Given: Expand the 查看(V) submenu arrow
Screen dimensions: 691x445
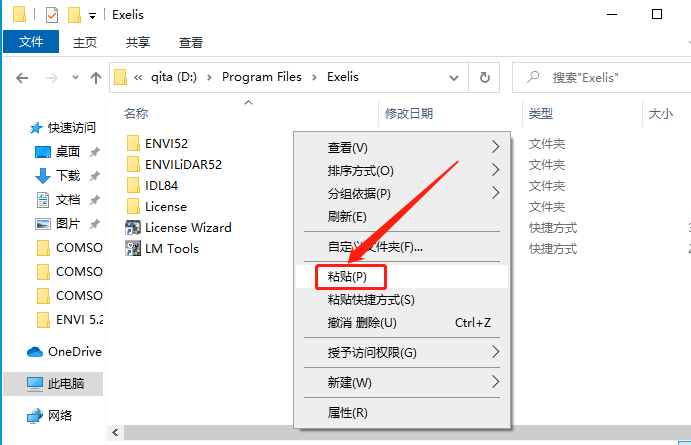Looking at the screenshot, I should 495,147.
